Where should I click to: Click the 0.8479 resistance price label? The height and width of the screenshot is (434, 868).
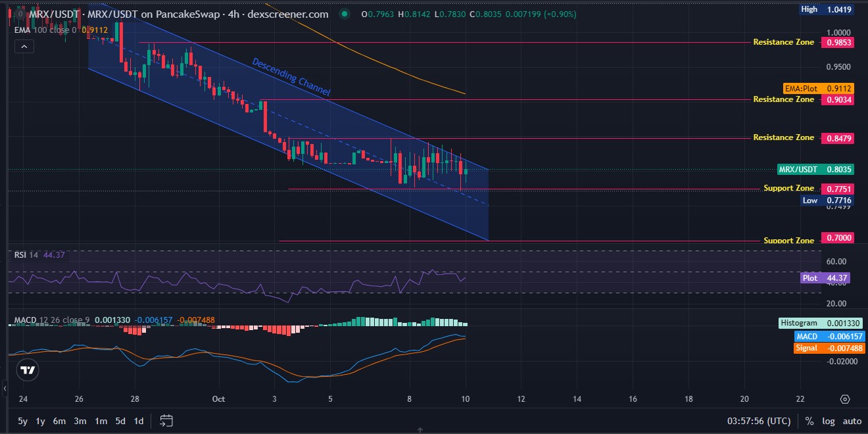(x=838, y=137)
